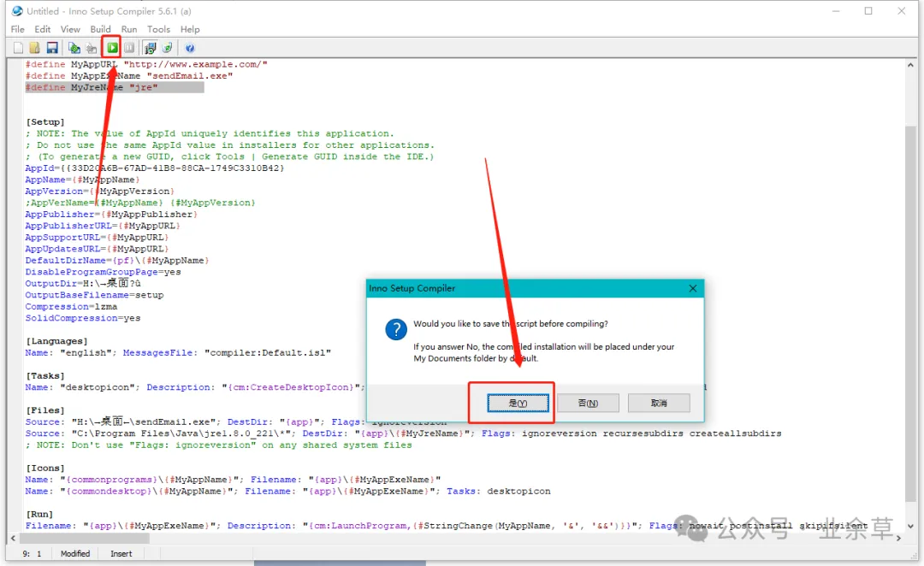Click the vertical scrollbar up arrow
Image resolution: width=924 pixels, height=566 pixels.
[910, 65]
